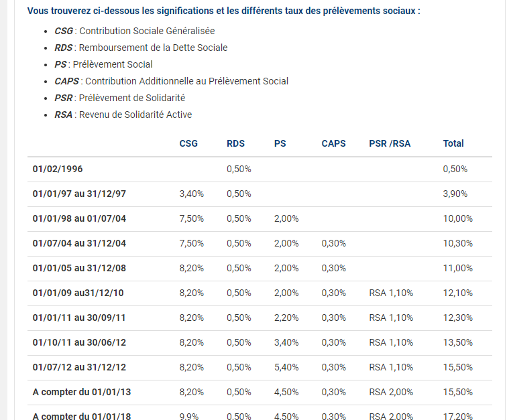Select the 13,50% total cell
Image resolution: width=511 pixels, height=420 pixels.
(x=458, y=342)
